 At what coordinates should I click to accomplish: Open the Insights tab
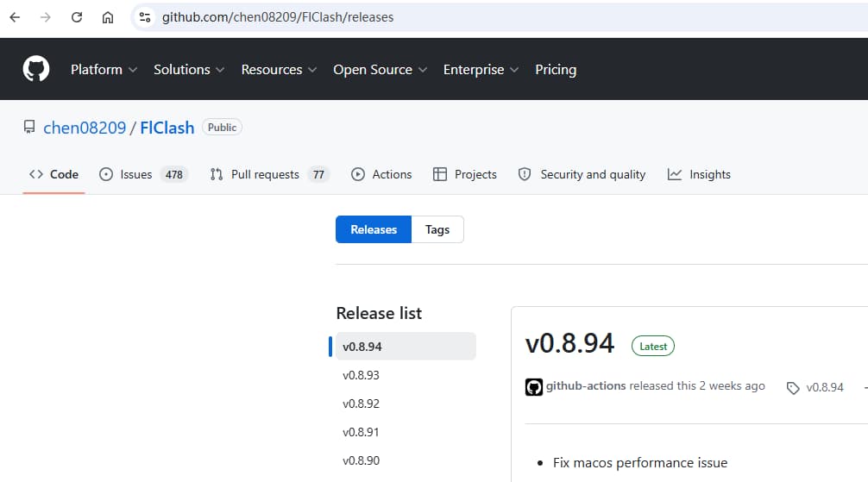point(699,174)
